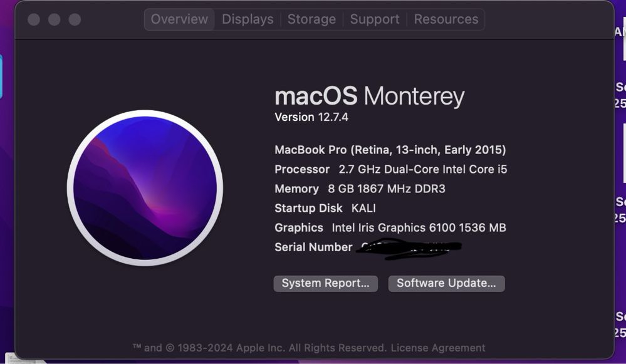Viewport: 626px width, 364px height.
Task: Go to the Support tab
Action: pos(375,19)
